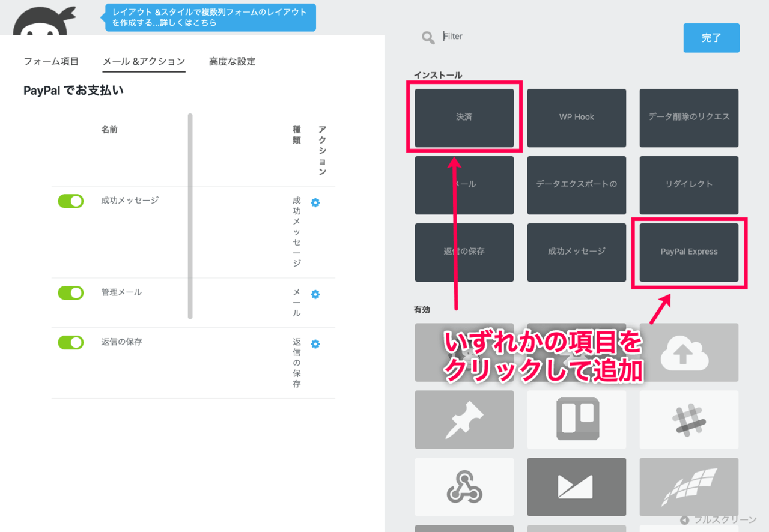
Task: Click the フルスクリーン arrow icon
Action: point(684,520)
